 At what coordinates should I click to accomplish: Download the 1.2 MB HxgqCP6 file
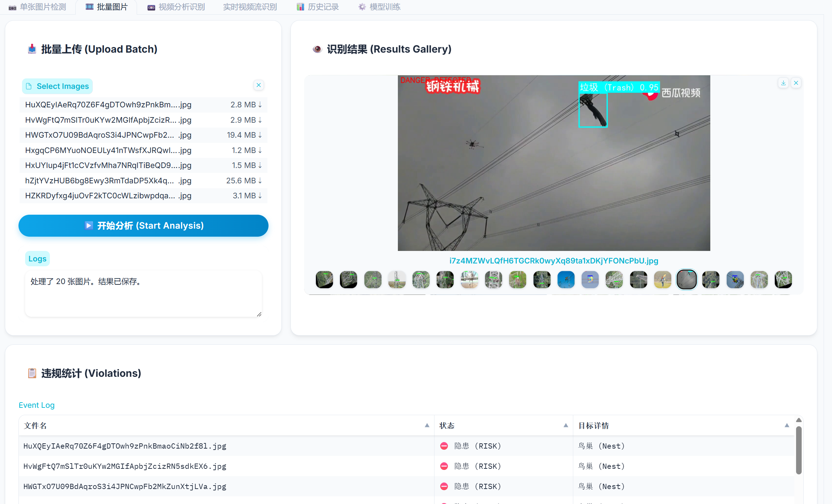(x=260, y=151)
